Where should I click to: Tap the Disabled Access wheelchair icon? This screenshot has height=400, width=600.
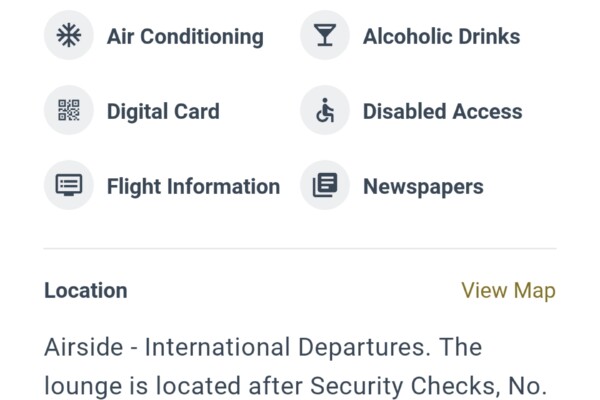[x=325, y=111]
